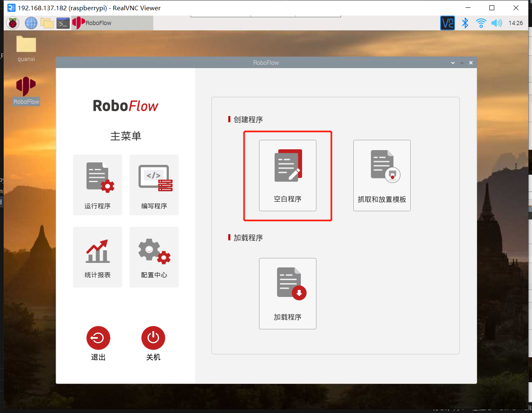Click the Bluetooth tray icon

tap(465, 23)
